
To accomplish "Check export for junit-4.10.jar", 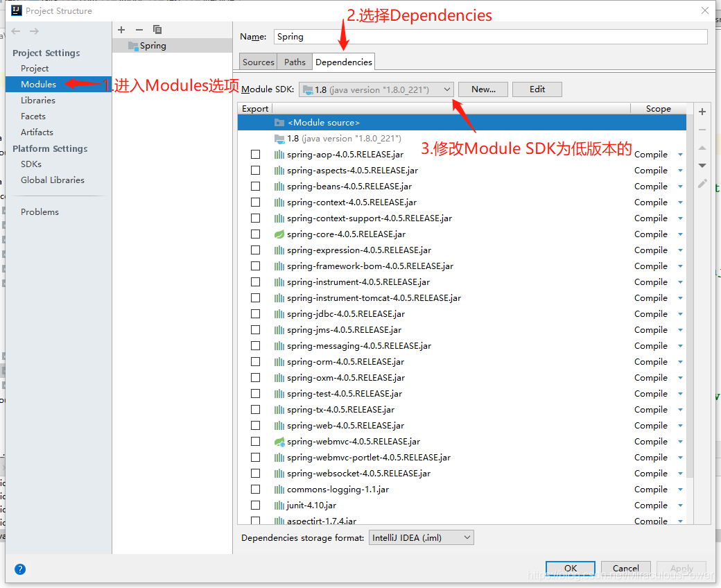I will pos(256,505).
